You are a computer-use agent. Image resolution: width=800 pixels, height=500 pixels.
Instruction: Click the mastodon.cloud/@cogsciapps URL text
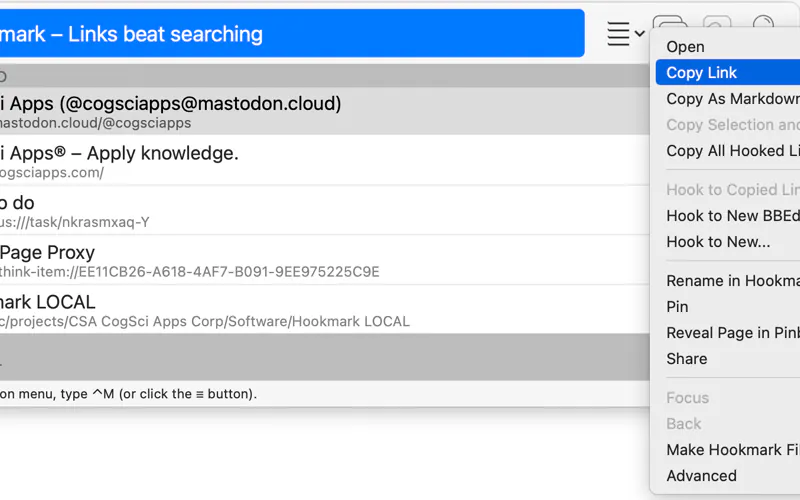(95, 123)
